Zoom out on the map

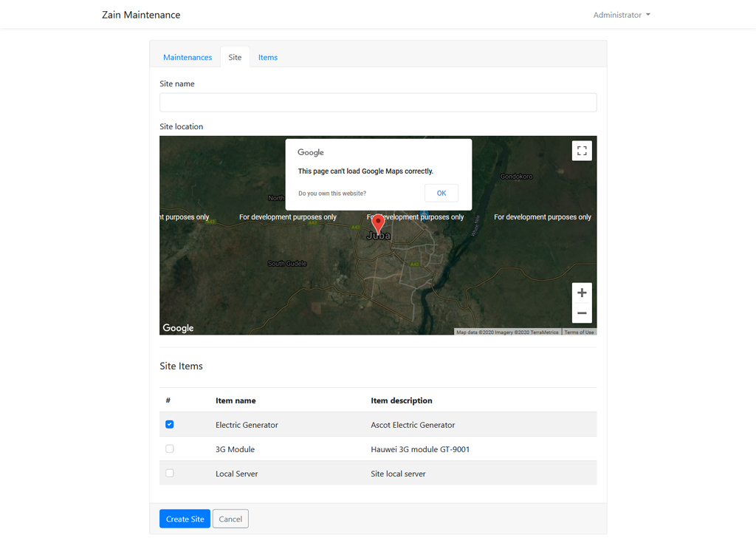[x=582, y=313]
